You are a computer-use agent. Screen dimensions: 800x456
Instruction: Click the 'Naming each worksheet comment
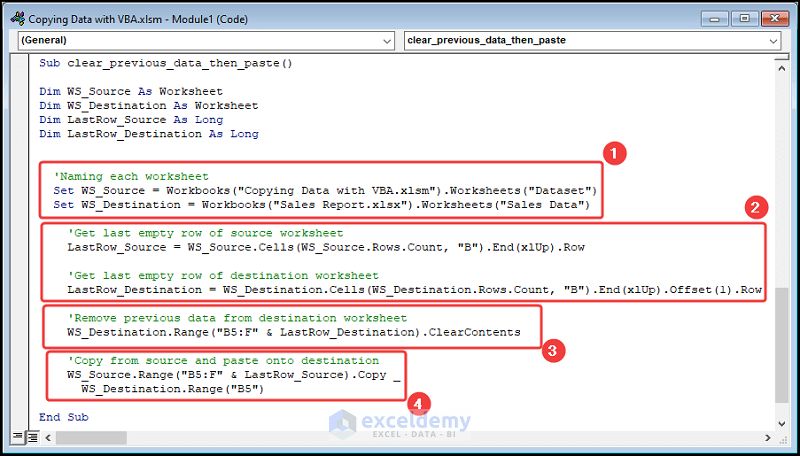(131, 176)
